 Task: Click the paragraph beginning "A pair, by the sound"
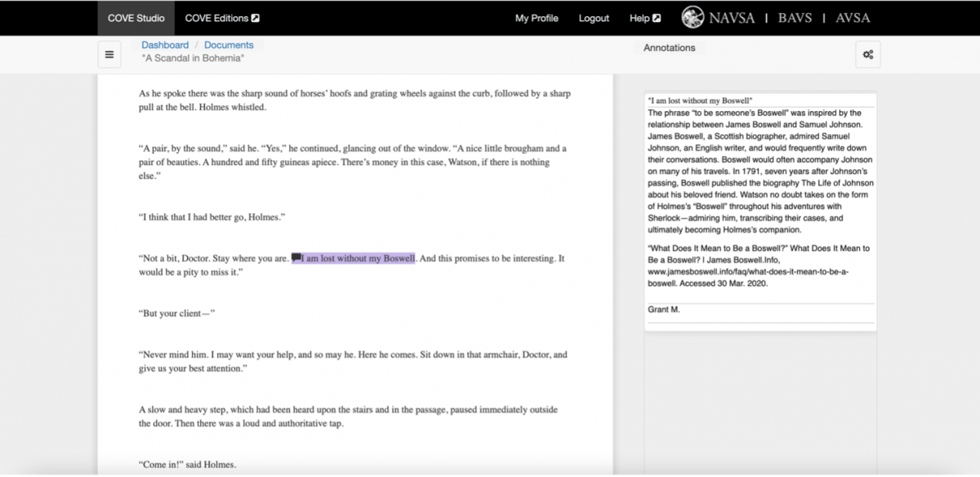[353, 162]
